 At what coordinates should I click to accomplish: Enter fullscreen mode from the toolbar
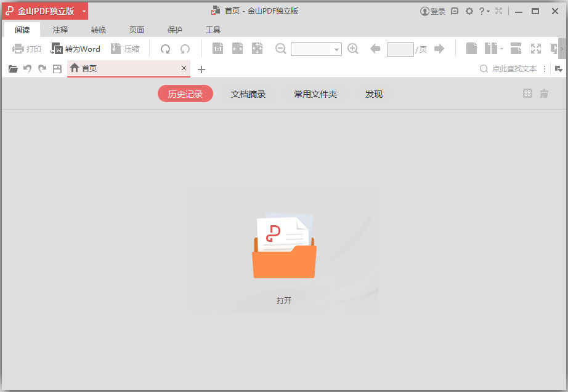pyautogui.click(x=537, y=48)
